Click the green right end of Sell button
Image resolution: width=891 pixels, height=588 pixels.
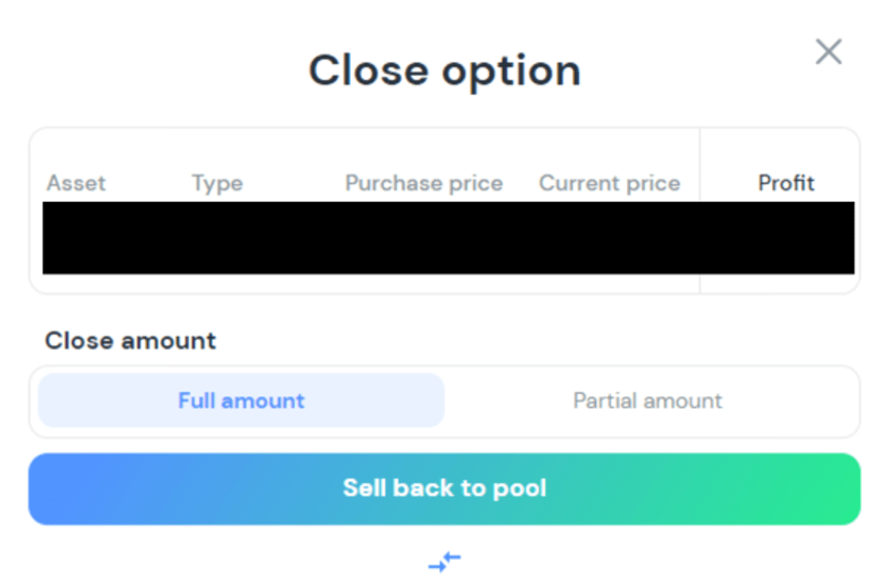(822, 488)
